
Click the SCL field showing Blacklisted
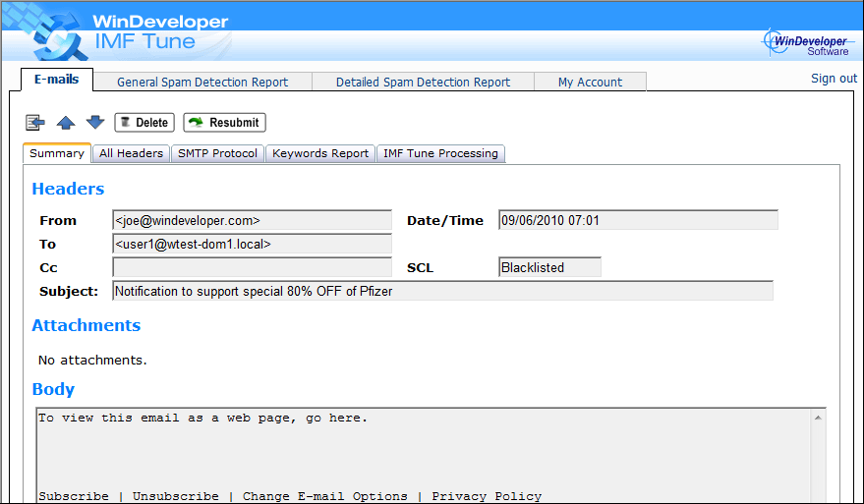click(549, 267)
